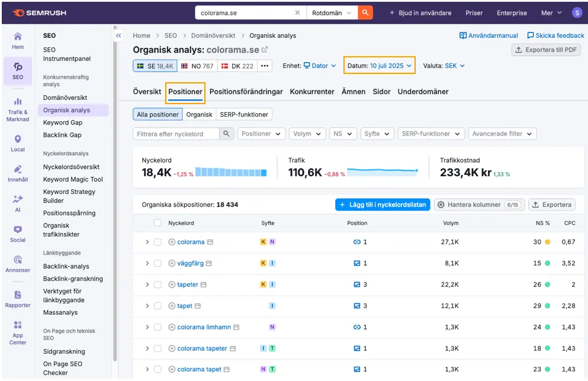Open Keyword Magic Tool in sidebar

click(73, 179)
